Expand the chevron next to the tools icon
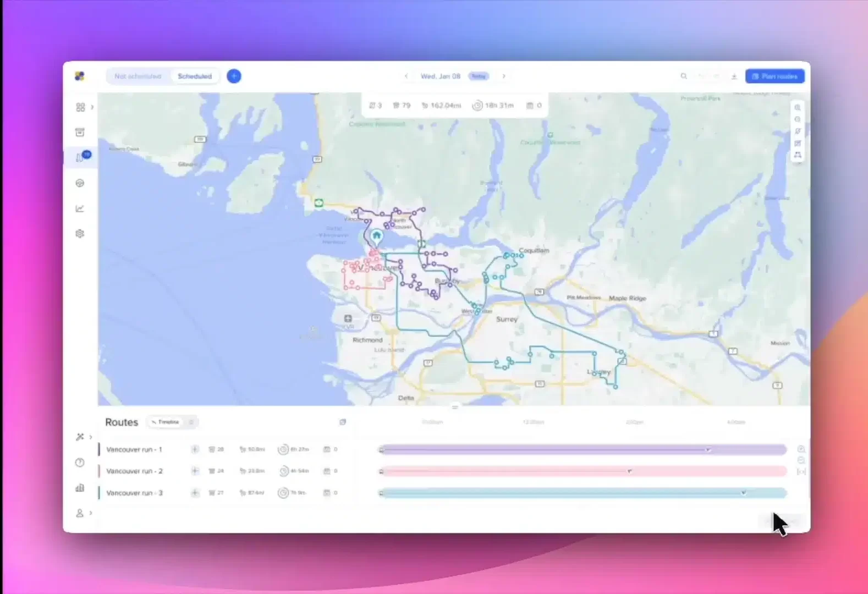This screenshot has width=868, height=594. [x=91, y=437]
